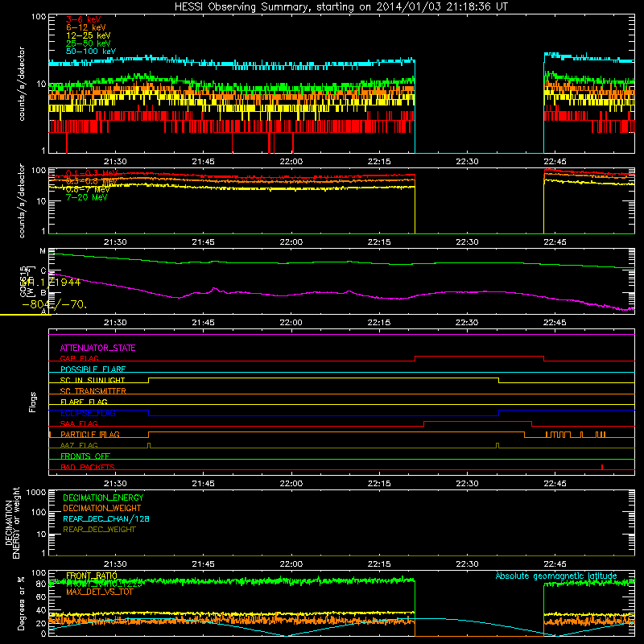Click the HESSI Observing Summary title text
This screenshot has width=644, height=644.
(x=341, y=6)
